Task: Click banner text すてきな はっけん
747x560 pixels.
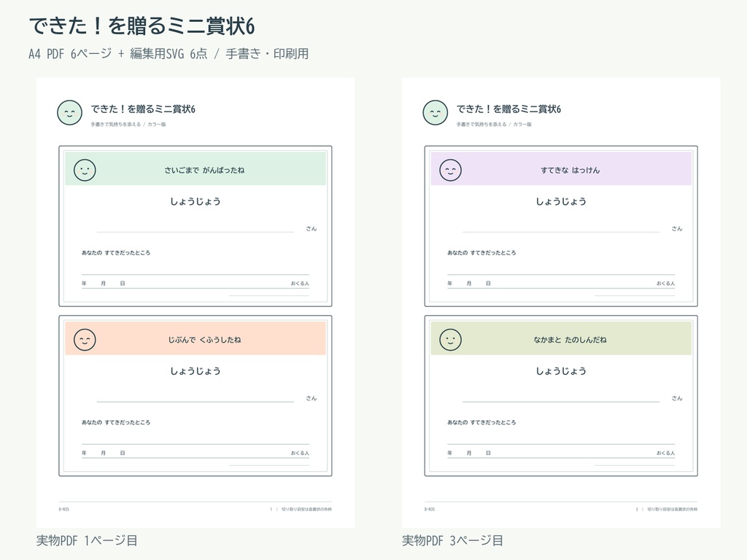Action: (x=570, y=170)
